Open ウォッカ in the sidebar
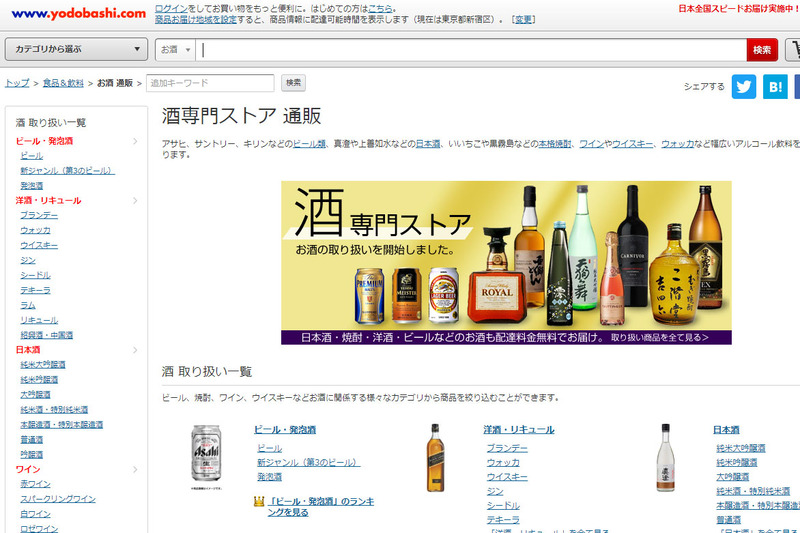This screenshot has height=533, width=800. click(36, 230)
